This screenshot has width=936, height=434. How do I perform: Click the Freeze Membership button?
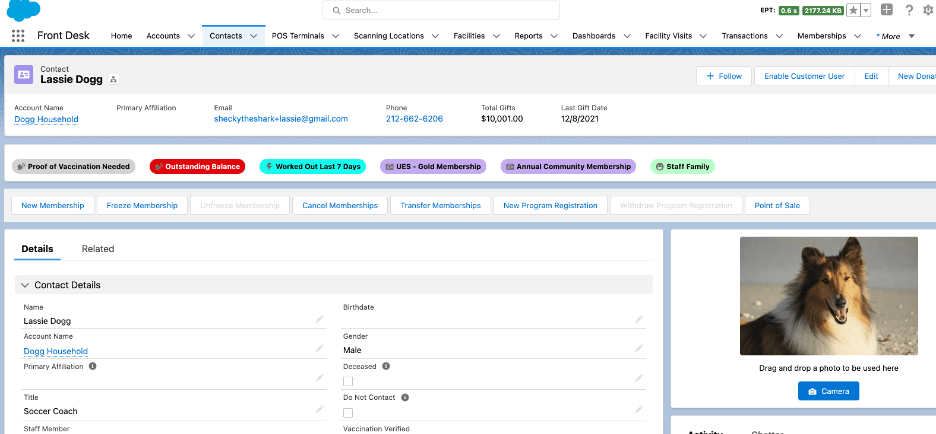click(x=142, y=205)
